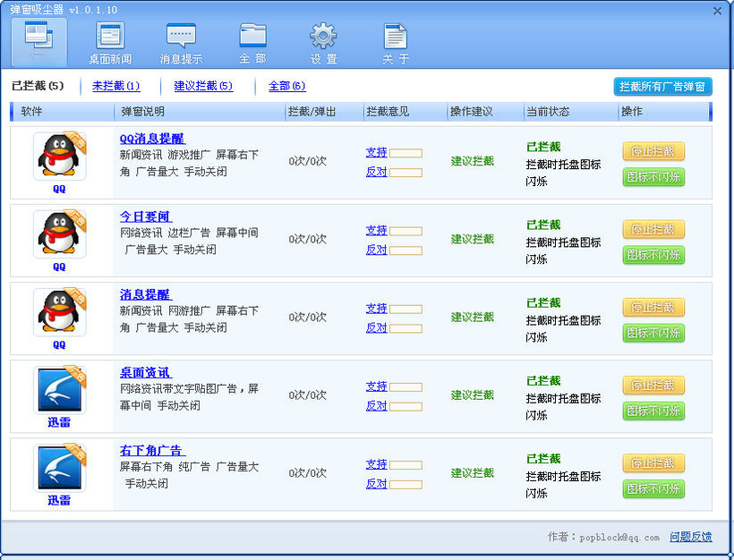This screenshot has height=560, width=734.
Task: Click the QQ penguin icon in 消息提醒 row
Action: click(59, 312)
